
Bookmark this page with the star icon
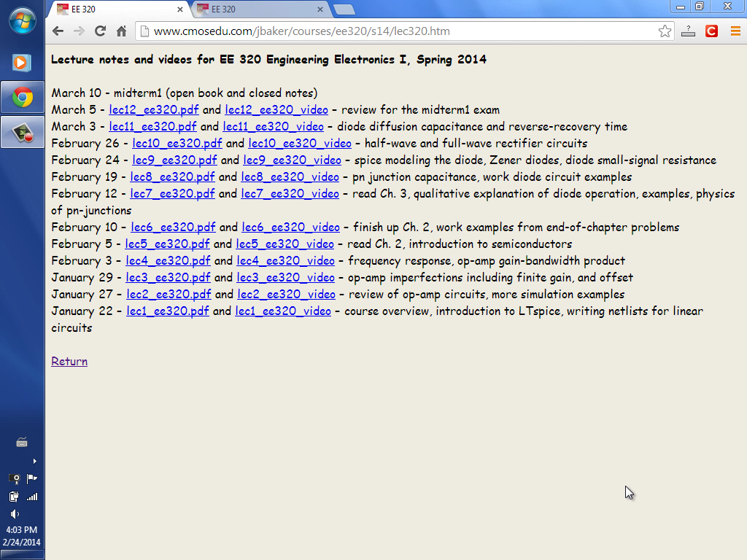(665, 31)
